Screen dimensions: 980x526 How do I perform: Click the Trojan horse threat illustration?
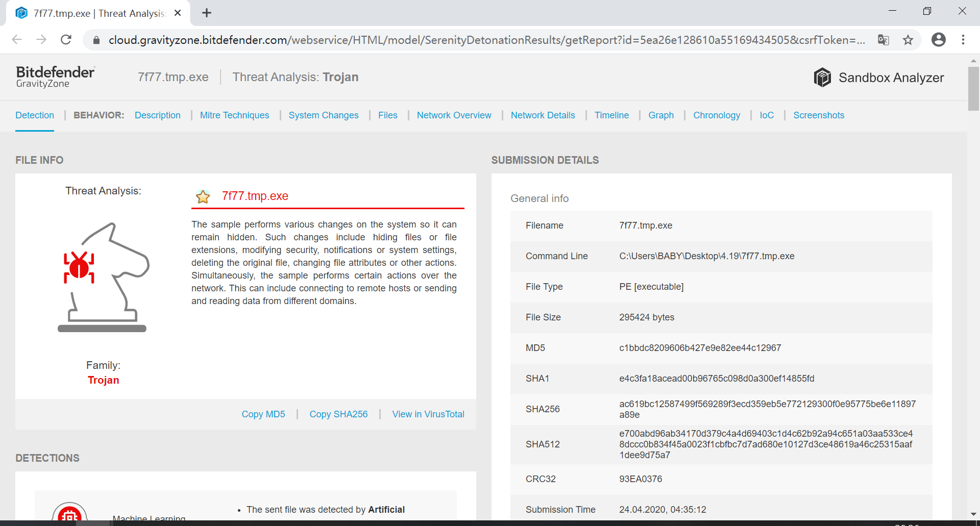point(104,277)
